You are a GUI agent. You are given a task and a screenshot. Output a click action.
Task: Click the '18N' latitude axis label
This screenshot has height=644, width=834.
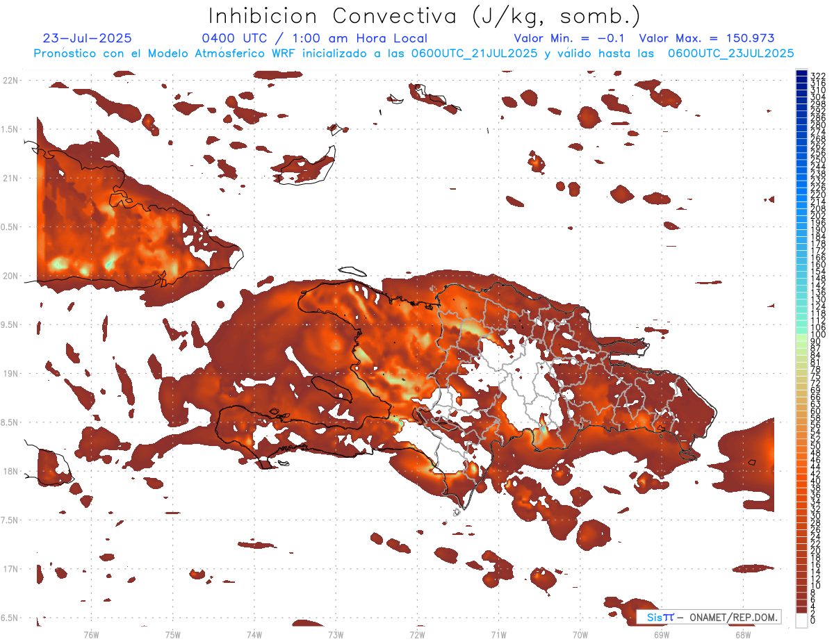click(10, 472)
